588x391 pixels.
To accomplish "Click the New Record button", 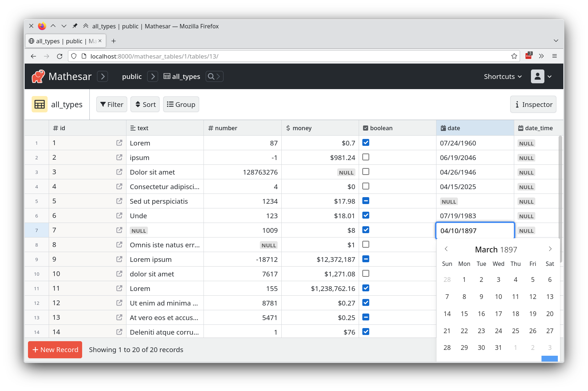I will click(x=55, y=350).
